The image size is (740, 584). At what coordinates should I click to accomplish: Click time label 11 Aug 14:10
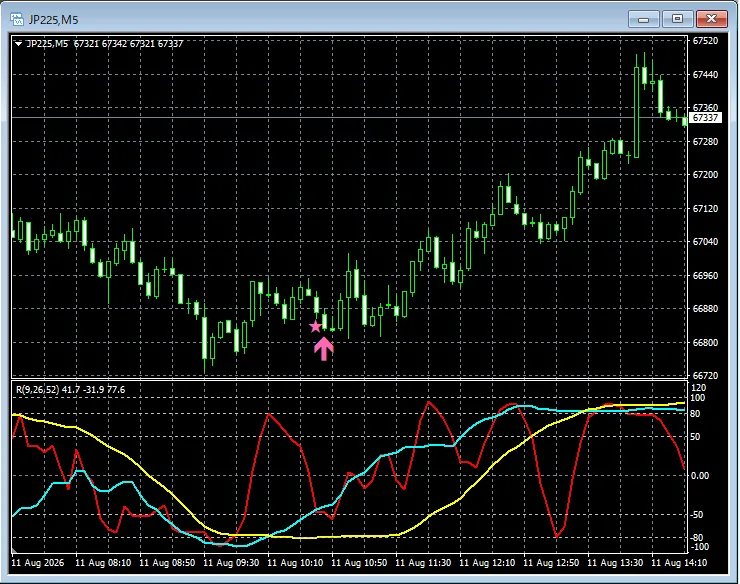(x=679, y=563)
